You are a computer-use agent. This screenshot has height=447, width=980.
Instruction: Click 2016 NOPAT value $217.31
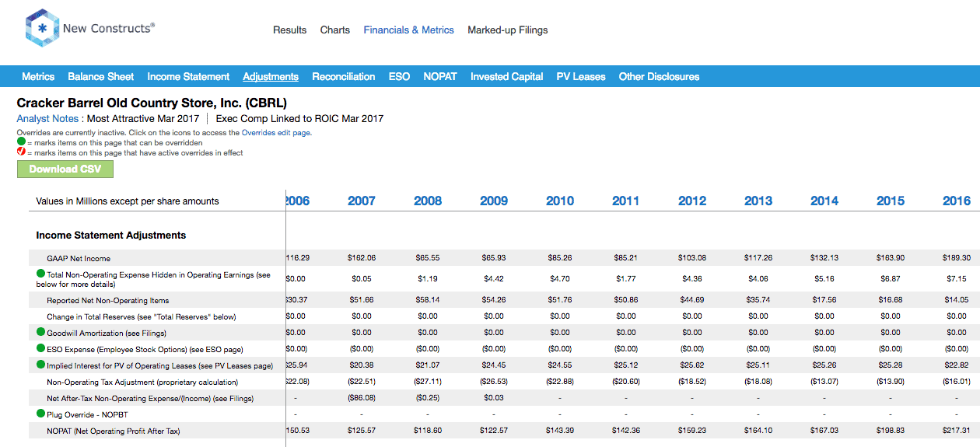(x=957, y=431)
